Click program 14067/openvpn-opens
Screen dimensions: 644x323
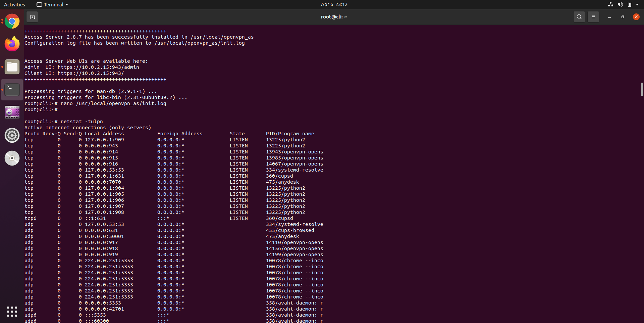click(294, 164)
